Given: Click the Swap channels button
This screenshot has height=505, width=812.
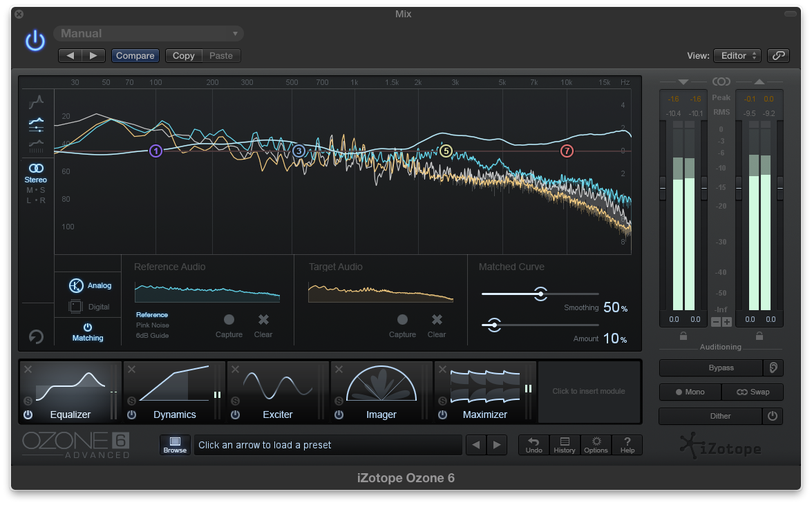Looking at the screenshot, I should click(x=753, y=392).
